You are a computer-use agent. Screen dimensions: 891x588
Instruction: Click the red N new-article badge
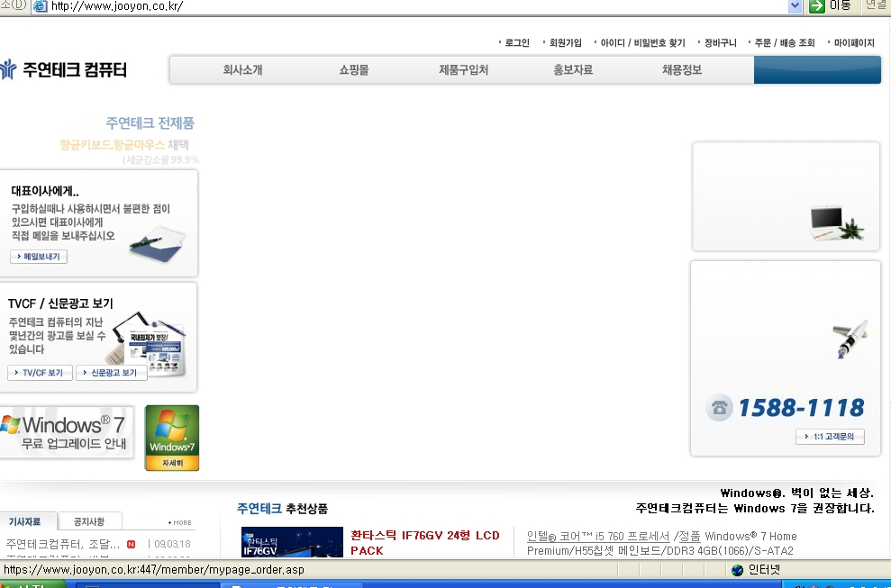132,544
